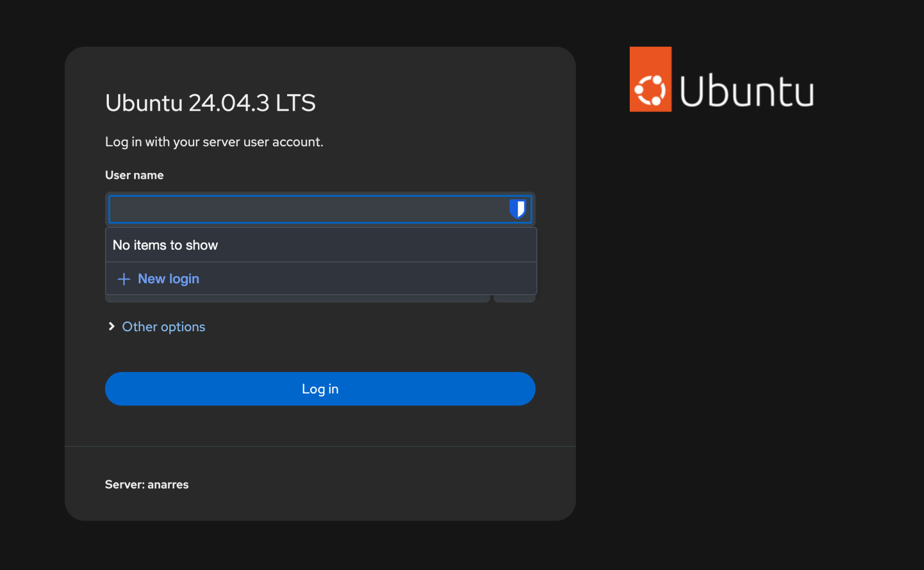Click the plus icon beside New login
This screenshot has height=570, width=924.
pos(124,279)
